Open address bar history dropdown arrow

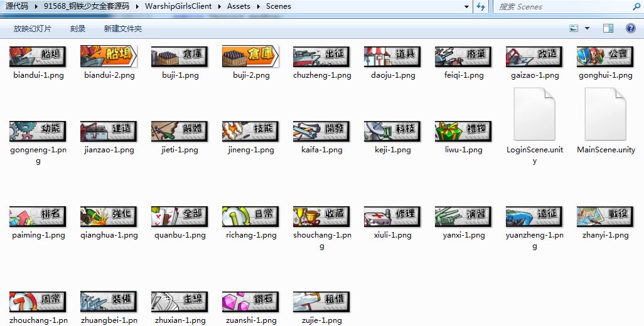(x=466, y=6)
